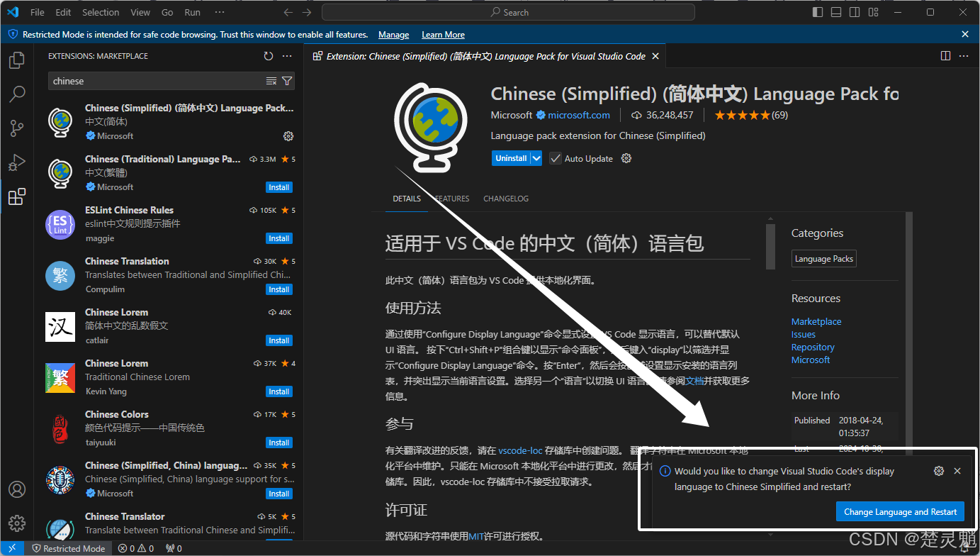
Task: Show errors and warnings in status bar
Action: pyautogui.click(x=136, y=548)
